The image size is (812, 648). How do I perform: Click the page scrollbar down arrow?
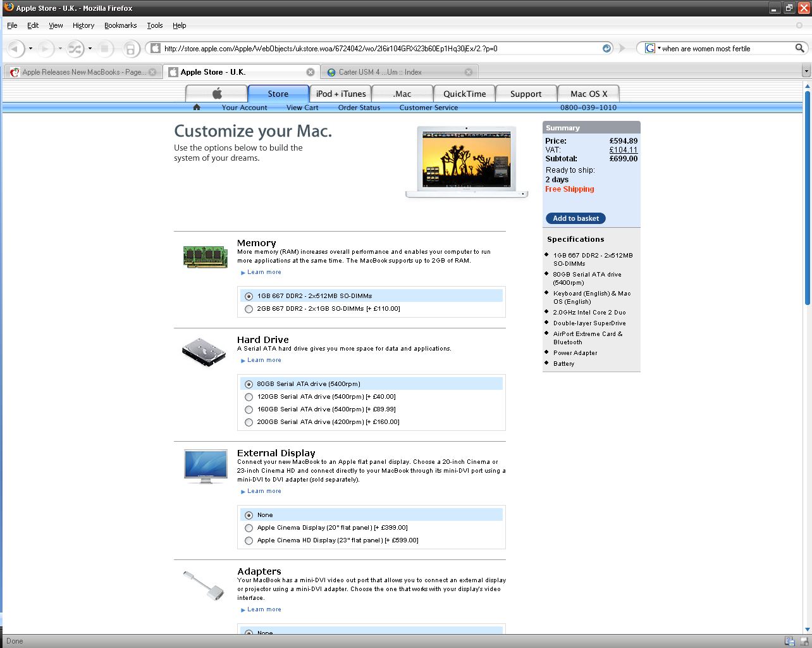pos(808,629)
